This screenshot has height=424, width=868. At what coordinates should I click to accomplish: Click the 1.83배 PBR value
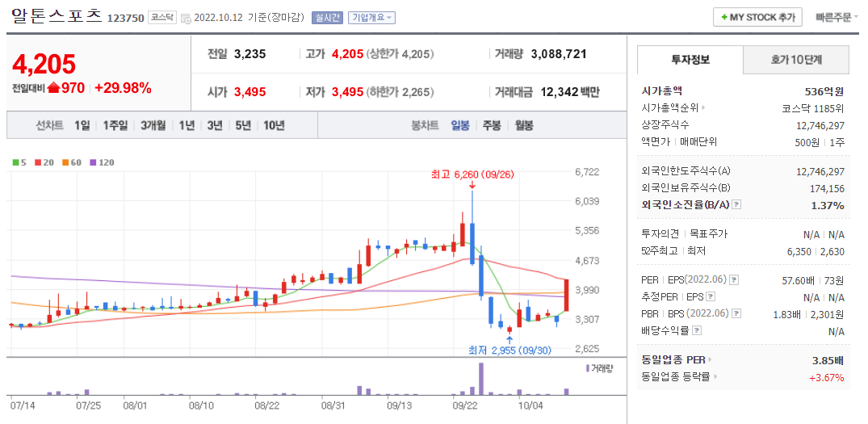[x=786, y=314]
